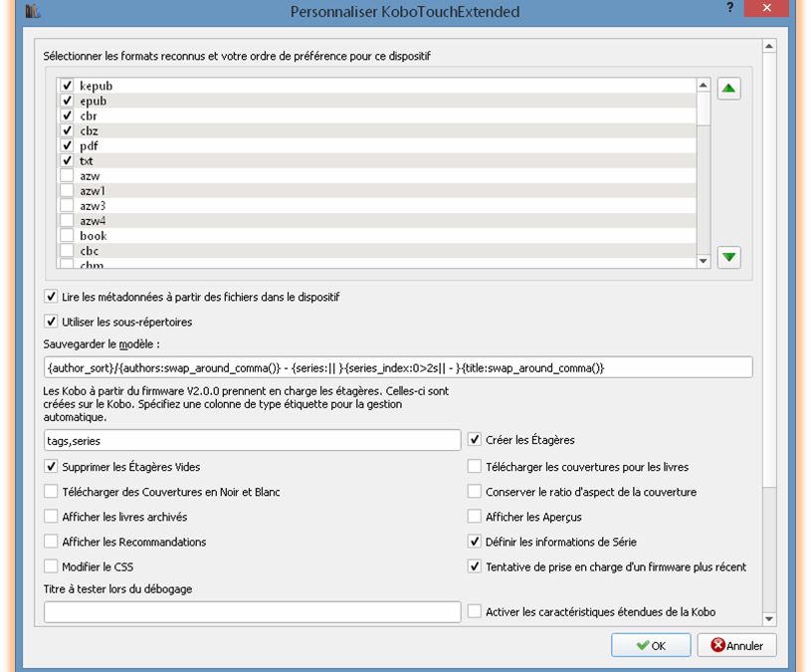811x672 pixels.
Task: Enable the book format checkbox
Action: 67,235
